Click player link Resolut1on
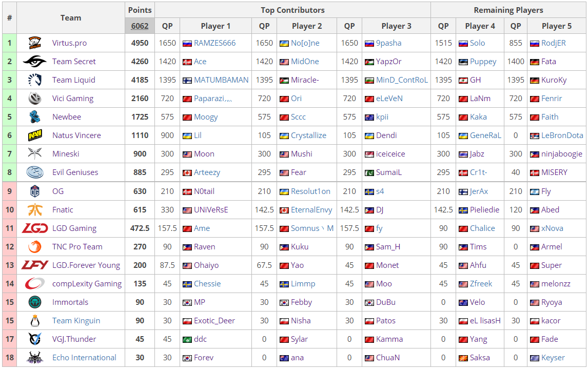Viewport: 588px width, 369px height. (310, 191)
